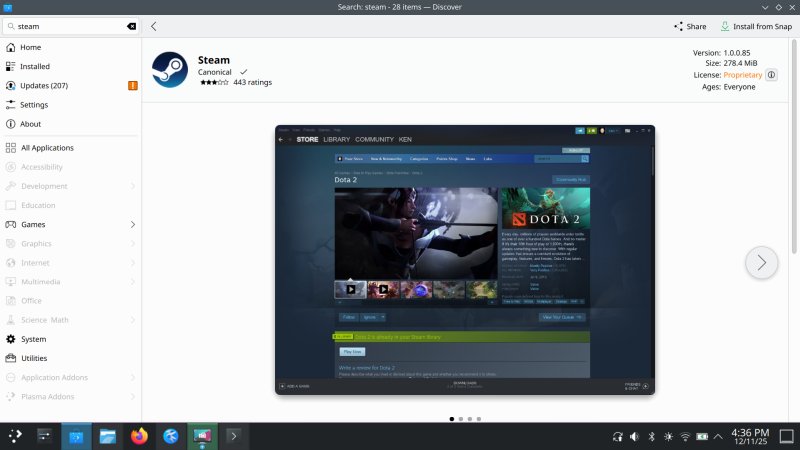This screenshot has height=450, width=800.
Task: Click the brightness tray icon
Action: point(668,437)
